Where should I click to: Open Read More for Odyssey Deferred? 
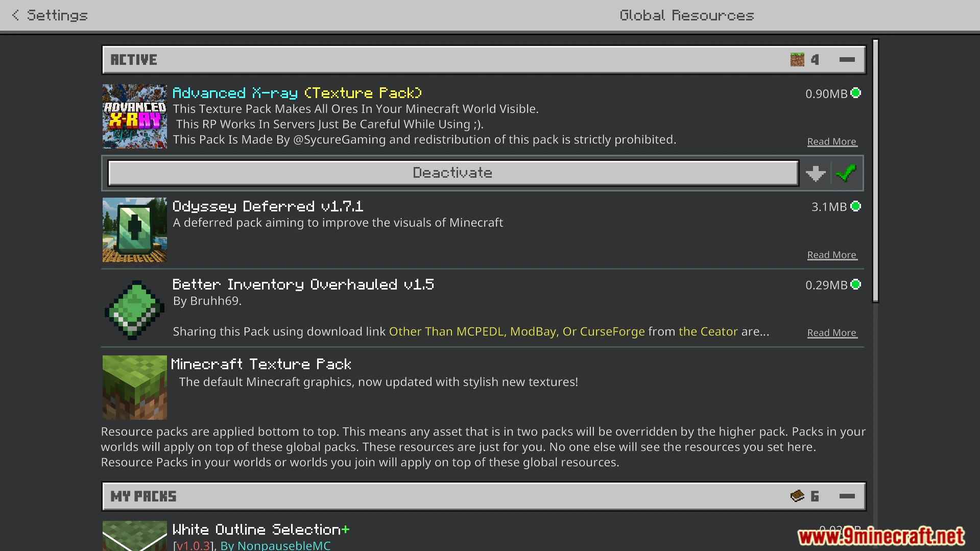[x=832, y=255]
